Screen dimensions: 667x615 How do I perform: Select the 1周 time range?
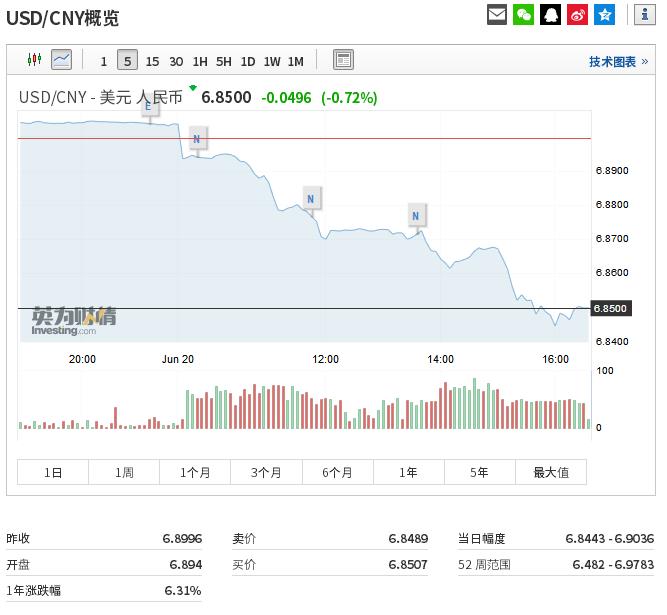coord(124,472)
